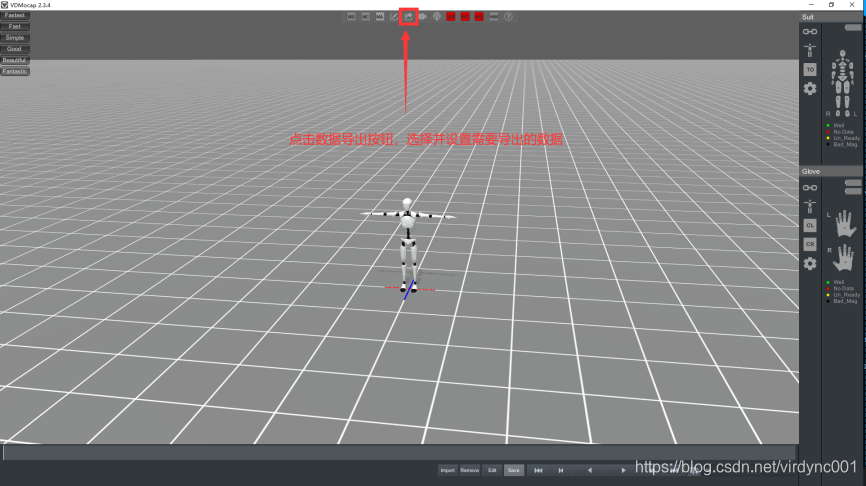Select Simple render quality
This screenshot has width=866, height=486.
(x=15, y=38)
